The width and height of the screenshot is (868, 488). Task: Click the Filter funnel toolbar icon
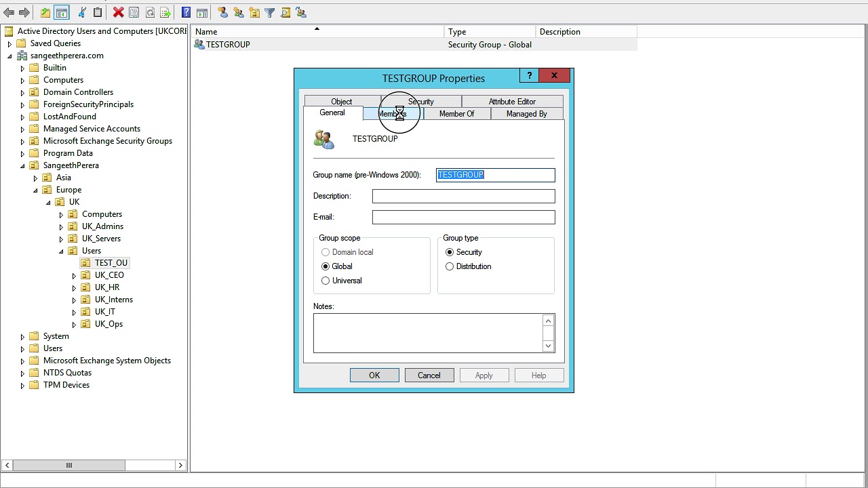point(269,12)
